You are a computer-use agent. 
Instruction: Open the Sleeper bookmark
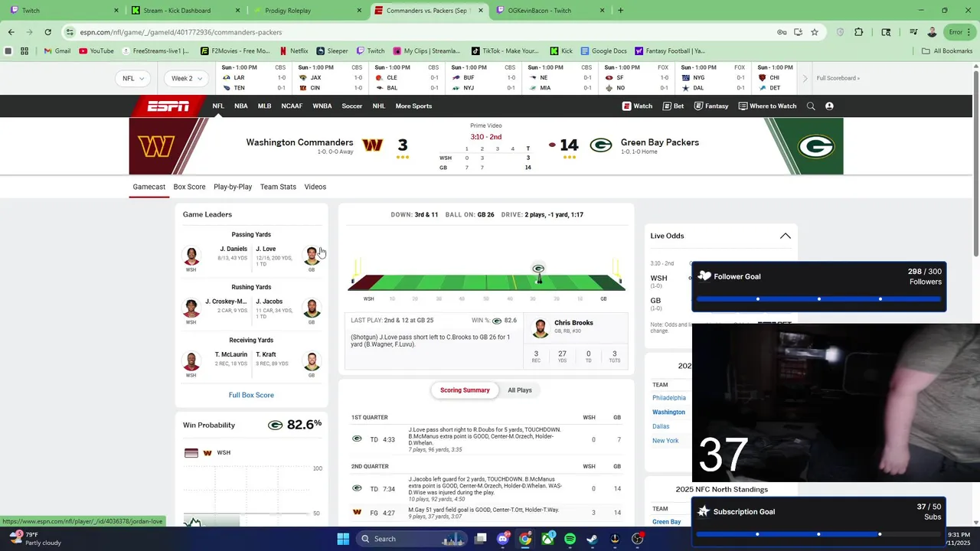(x=332, y=51)
